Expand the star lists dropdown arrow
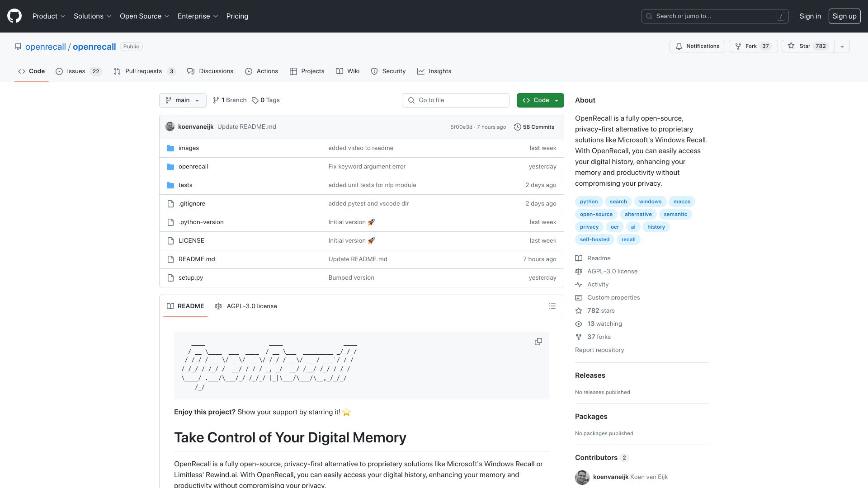 coord(842,46)
